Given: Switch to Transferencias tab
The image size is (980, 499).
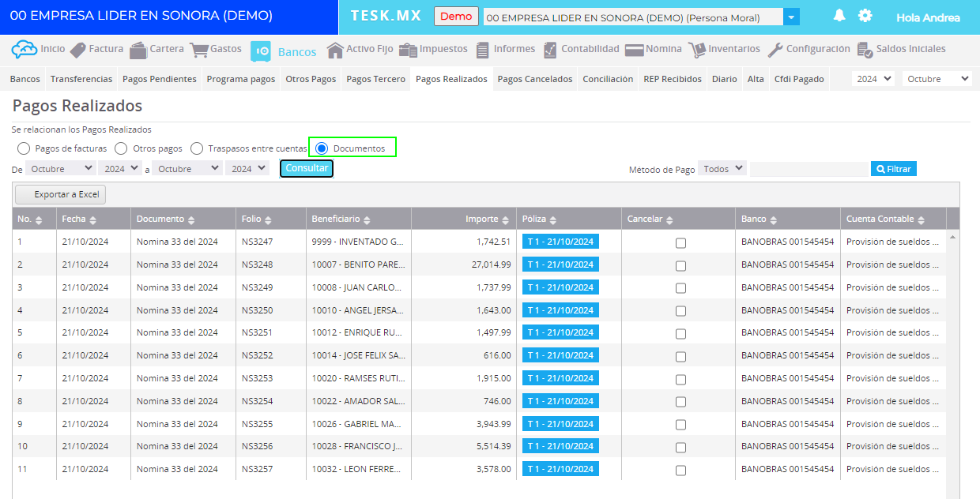Looking at the screenshot, I should tap(81, 79).
